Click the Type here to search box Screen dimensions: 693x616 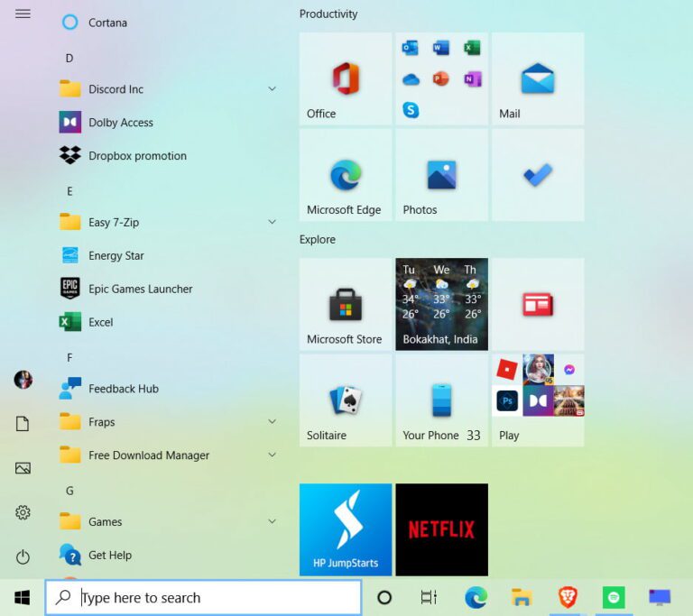pyautogui.click(x=203, y=597)
